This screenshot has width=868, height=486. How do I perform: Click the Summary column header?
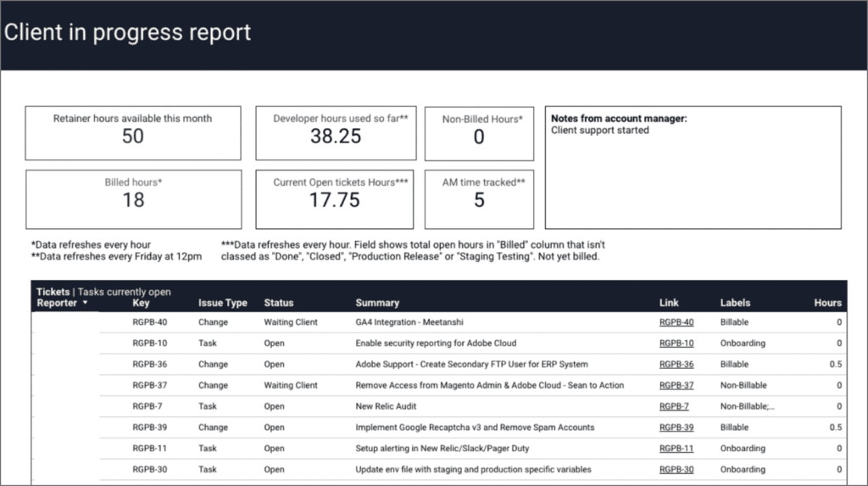(377, 303)
